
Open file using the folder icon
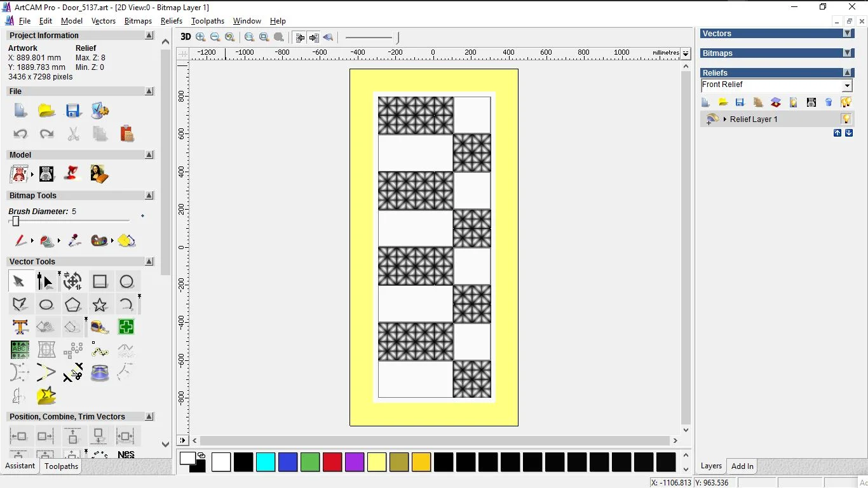(46, 111)
